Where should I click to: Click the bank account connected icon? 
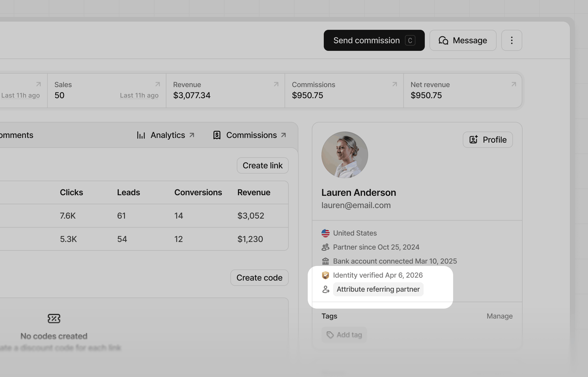[326, 261]
